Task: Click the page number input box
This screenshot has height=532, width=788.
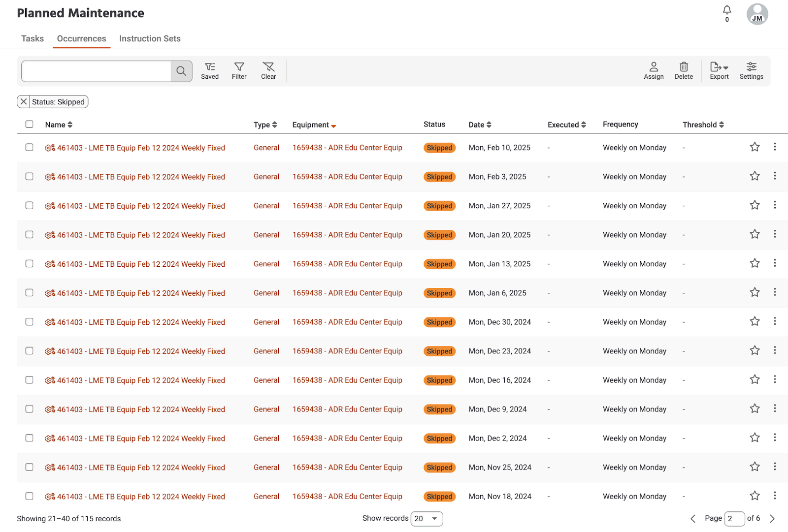Action: (x=734, y=519)
